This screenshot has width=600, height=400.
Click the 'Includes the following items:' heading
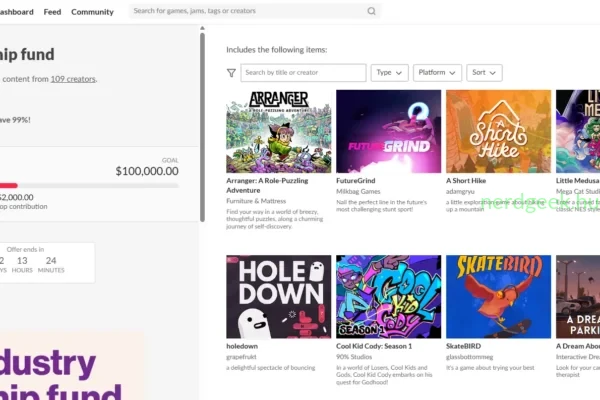[277, 50]
